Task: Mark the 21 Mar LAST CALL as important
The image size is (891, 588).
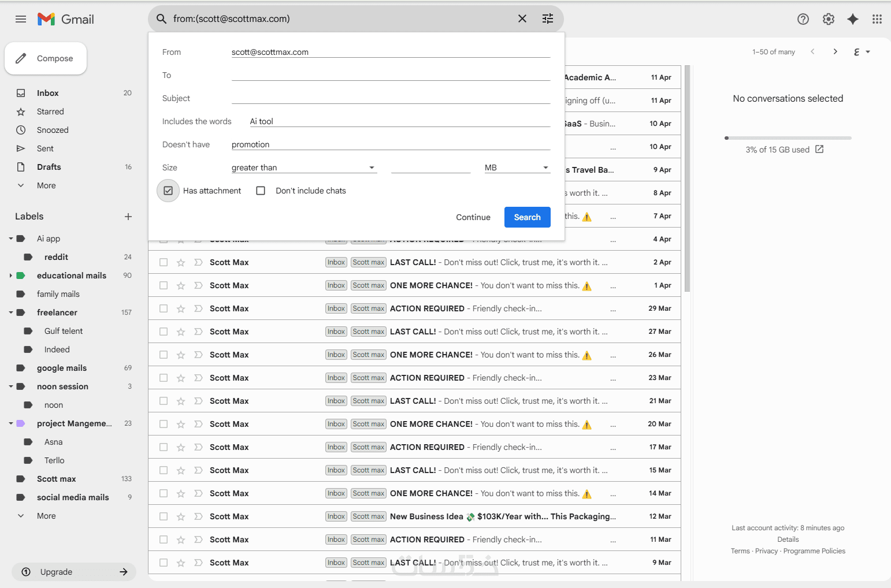Action: (198, 401)
